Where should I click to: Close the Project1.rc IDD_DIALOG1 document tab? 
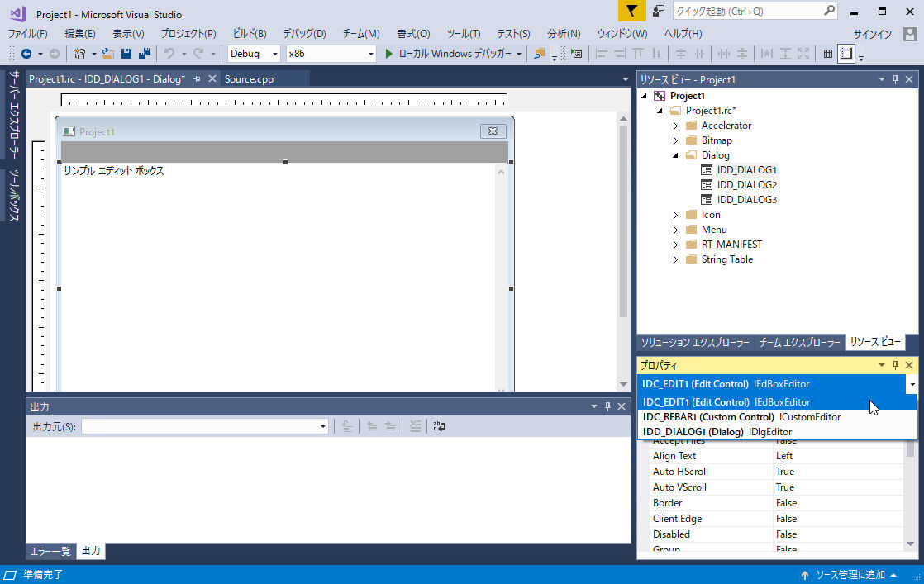tap(212, 78)
